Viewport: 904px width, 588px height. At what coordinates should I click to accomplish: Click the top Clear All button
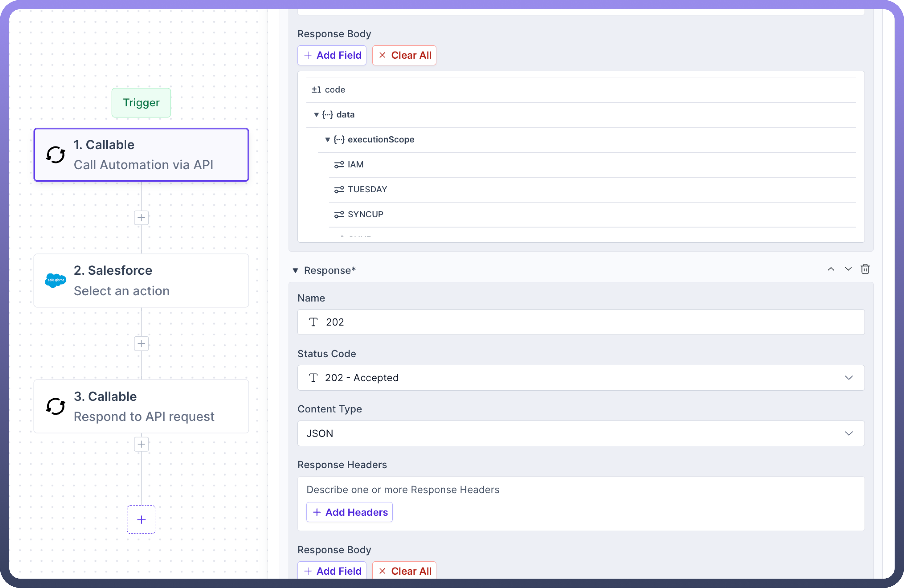point(404,55)
